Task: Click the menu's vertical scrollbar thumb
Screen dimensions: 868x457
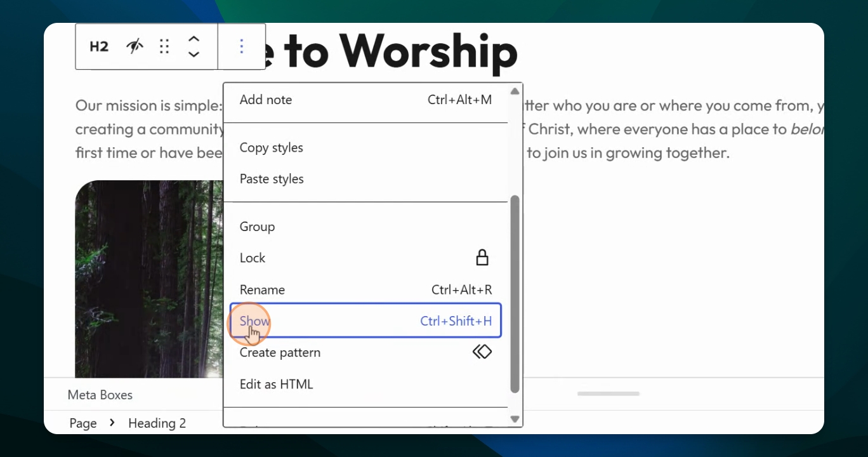Action: click(515, 294)
